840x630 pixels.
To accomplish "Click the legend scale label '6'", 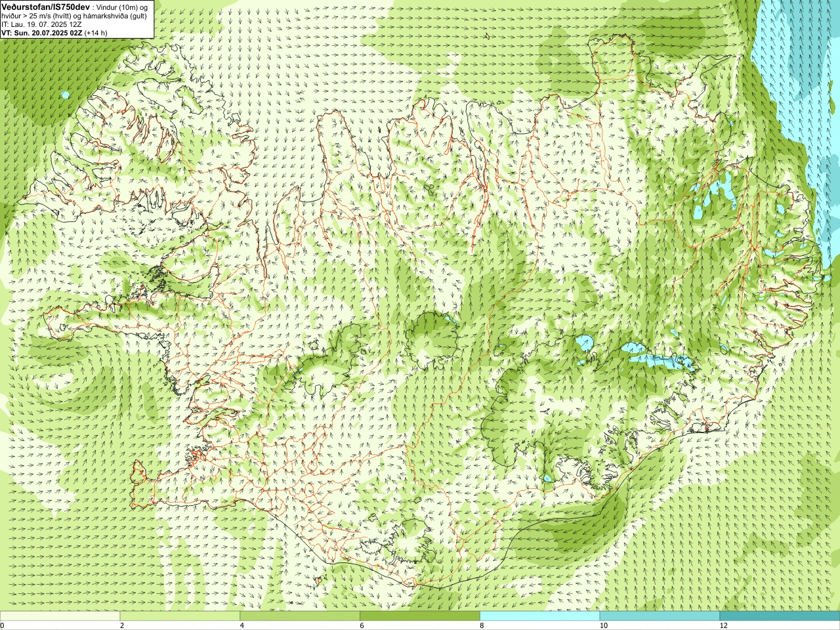I will [x=362, y=625].
